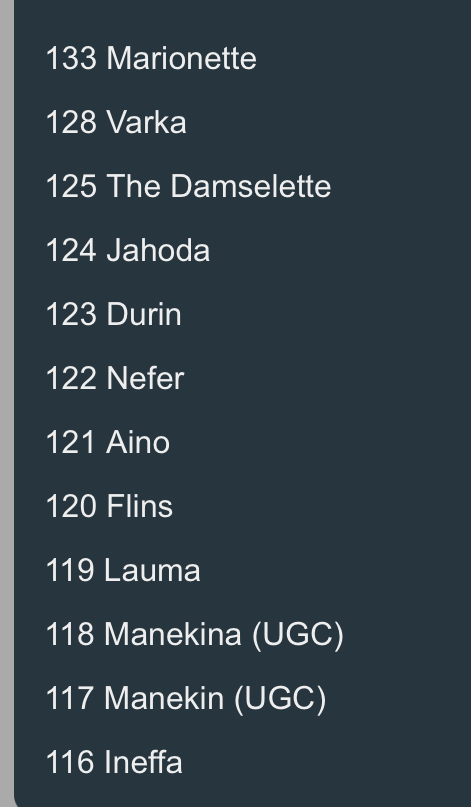Select 121 Aino from the options

point(243,442)
